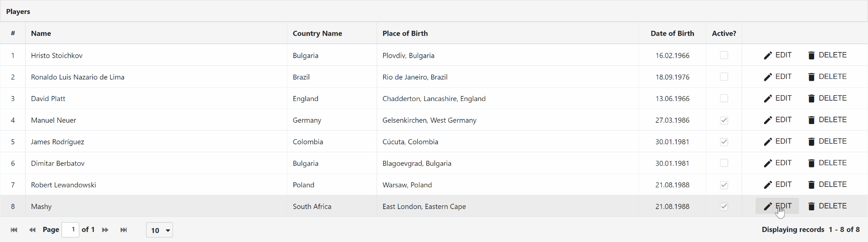The image size is (868, 242).
Task: Go to first page of records
Action: click(x=14, y=230)
